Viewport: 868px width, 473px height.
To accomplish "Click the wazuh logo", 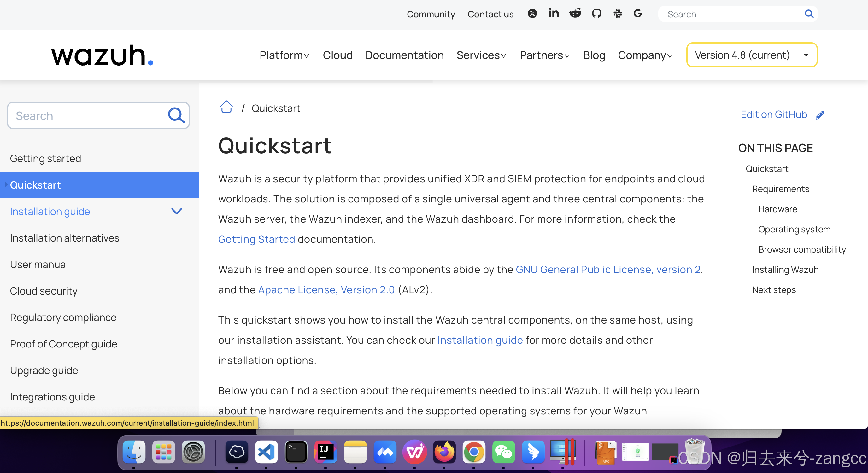I will (x=102, y=55).
